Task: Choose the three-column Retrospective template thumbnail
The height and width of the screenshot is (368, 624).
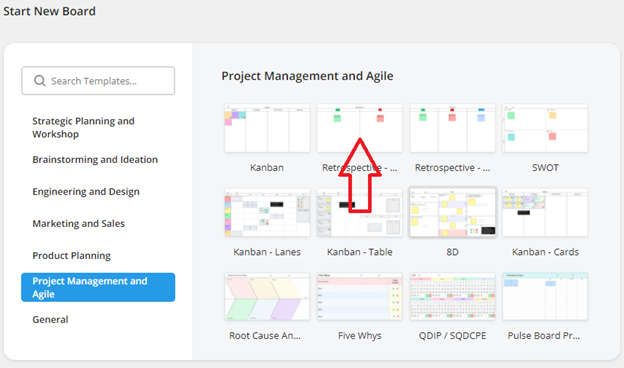Action: click(452, 128)
